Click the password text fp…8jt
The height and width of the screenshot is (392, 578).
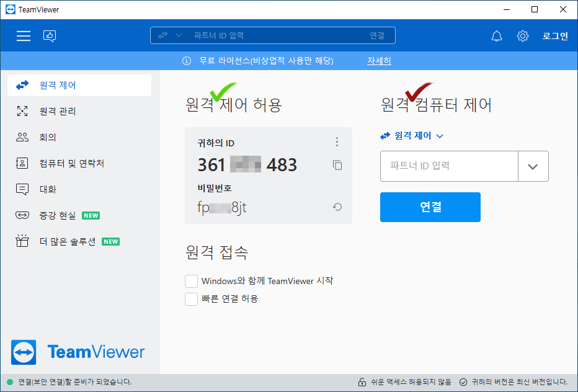tap(222, 208)
